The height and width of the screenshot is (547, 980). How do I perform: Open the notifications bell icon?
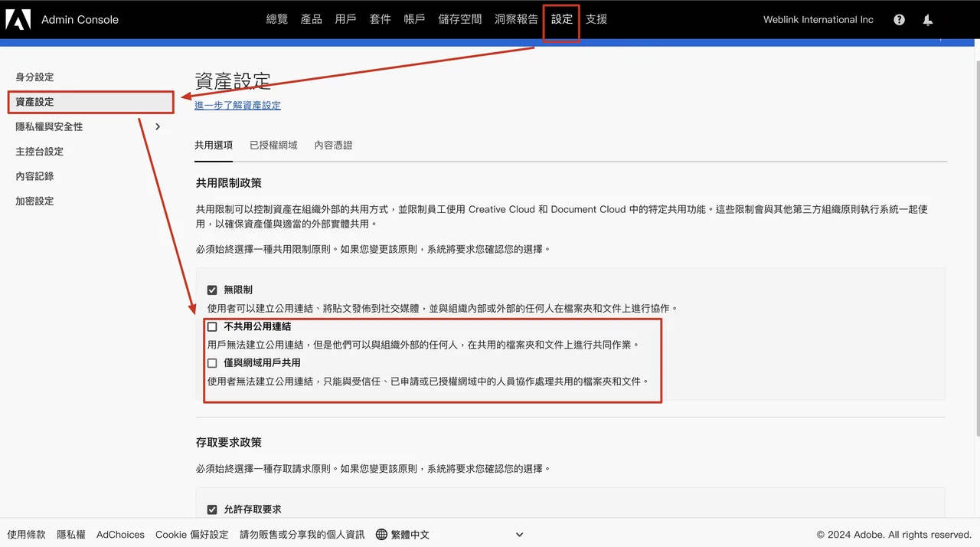pos(928,20)
